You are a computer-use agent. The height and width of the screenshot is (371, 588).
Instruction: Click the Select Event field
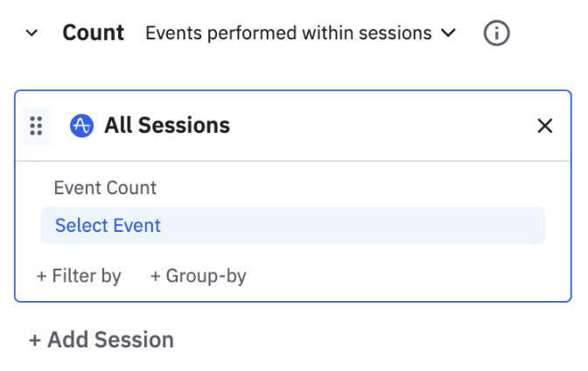pos(292,226)
